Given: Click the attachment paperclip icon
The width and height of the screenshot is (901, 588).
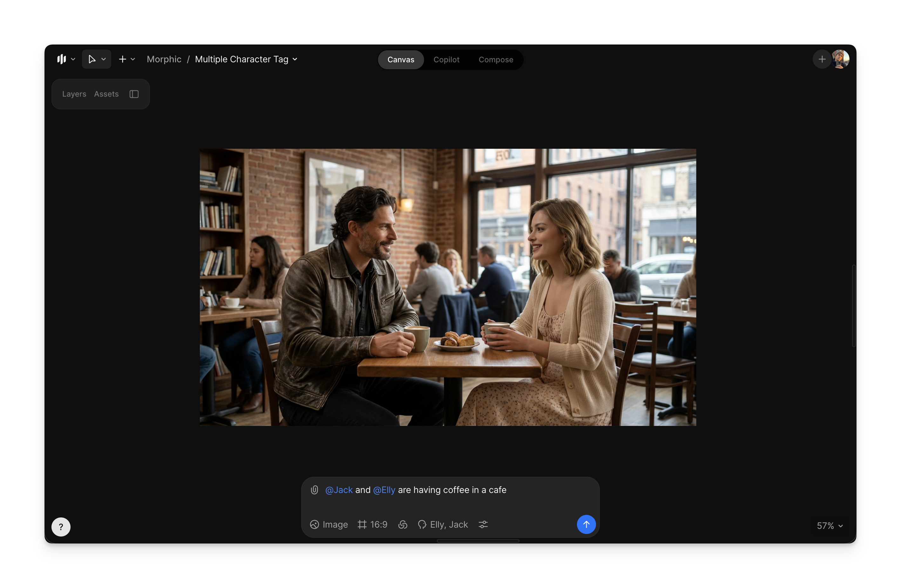Looking at the screenshot, I should tap(314, 490).
